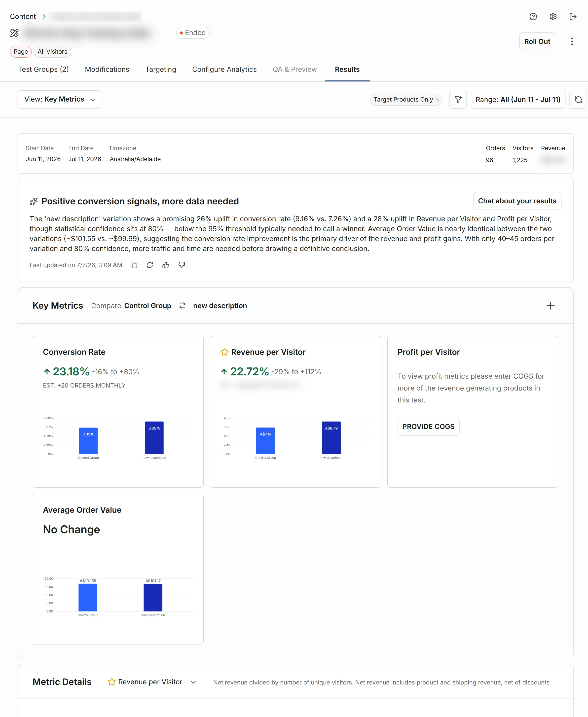The image size is (588, 717).
Task: Click the star on Revenue per Visitor card
Action: point(224,352)
